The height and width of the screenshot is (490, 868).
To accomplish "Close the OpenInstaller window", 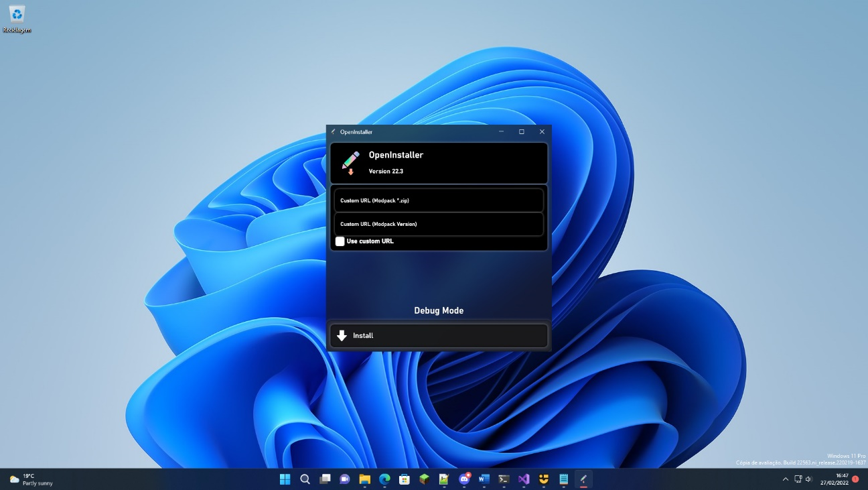I will pos(542,132).
